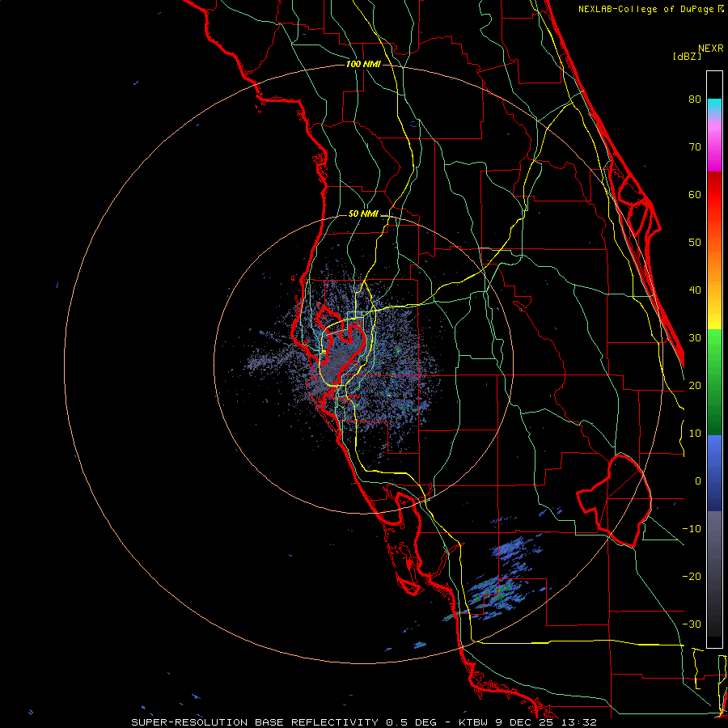728x728 pixels.
Task: Click the 60 dBZ value on color scale
Action: [695, 195]
